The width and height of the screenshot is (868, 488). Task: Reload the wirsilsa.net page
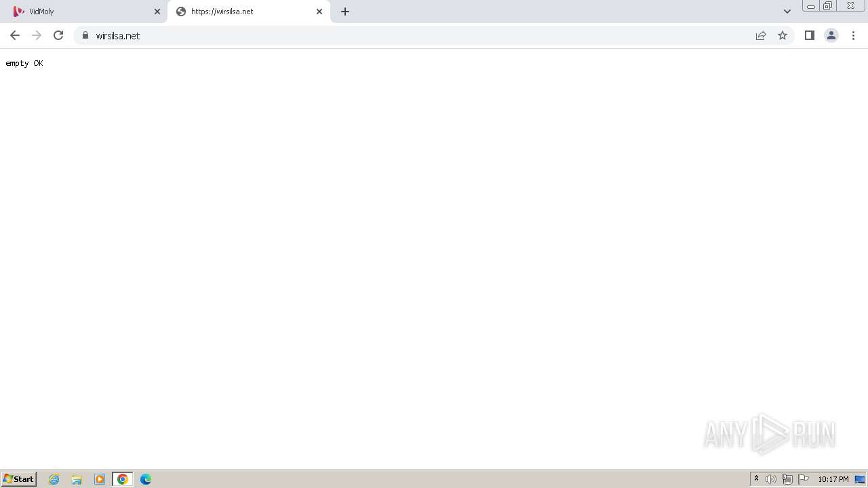[x=58, y=35]
